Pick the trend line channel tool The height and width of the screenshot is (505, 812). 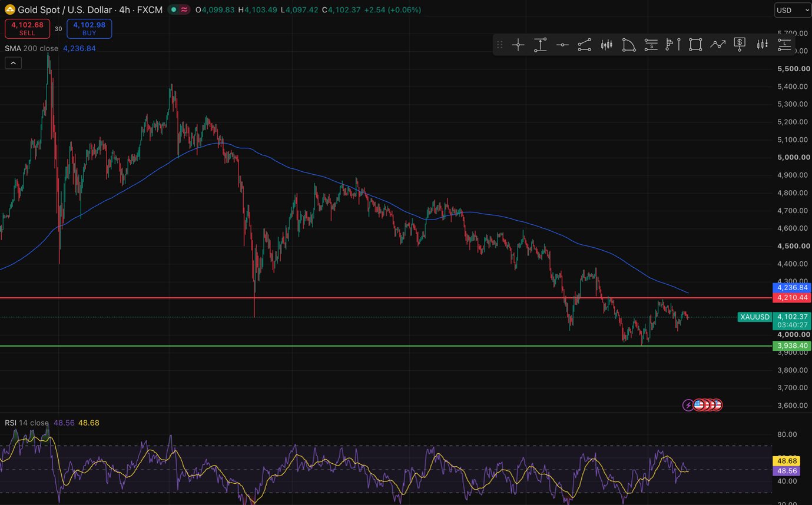pyautogui.click(x=584, y=45)
